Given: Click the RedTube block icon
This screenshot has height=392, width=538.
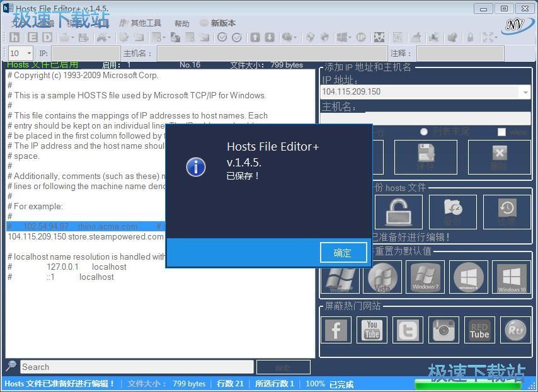Looking at the screenshot, I should [479, 330].
